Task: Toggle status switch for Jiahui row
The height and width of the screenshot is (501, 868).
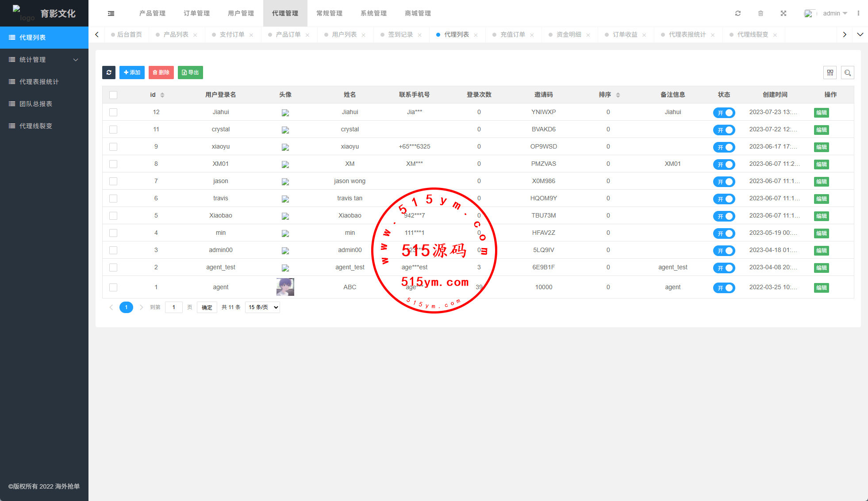Action: [x=724, y=113]
